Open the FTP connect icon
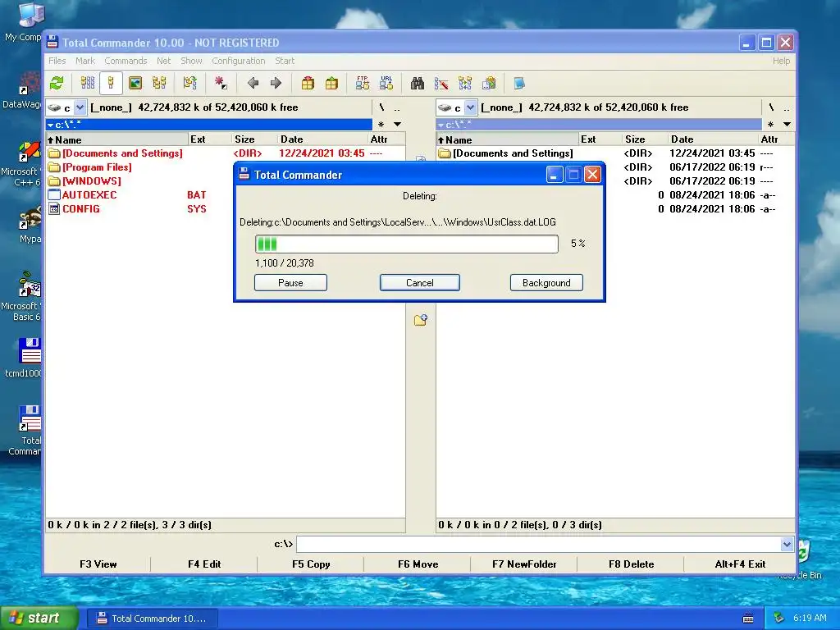This screenshot has height=630, width=840. click(362, 83)
